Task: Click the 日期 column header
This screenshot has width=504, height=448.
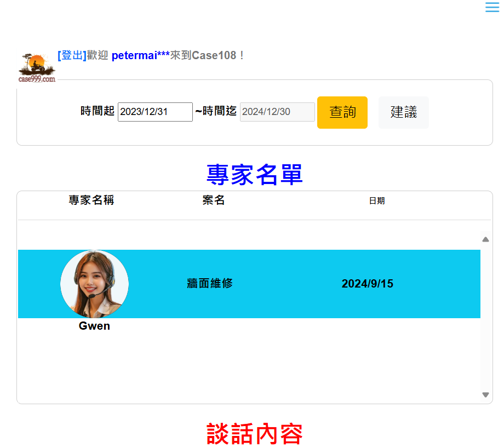Action: coord(377,201)
